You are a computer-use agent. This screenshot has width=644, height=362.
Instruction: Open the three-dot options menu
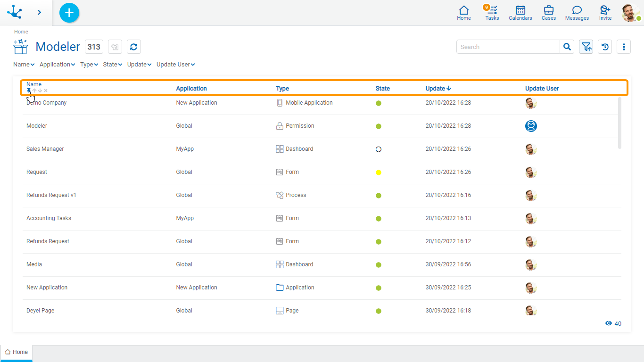(x=624, y=47)
